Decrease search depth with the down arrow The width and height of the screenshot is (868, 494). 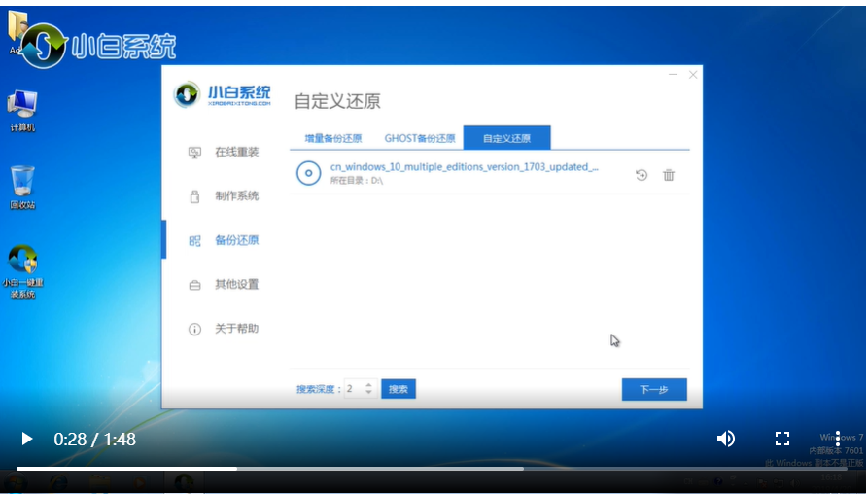click(368, 393)
